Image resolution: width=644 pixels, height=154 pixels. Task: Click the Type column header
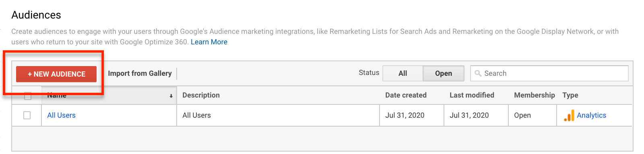570,95
